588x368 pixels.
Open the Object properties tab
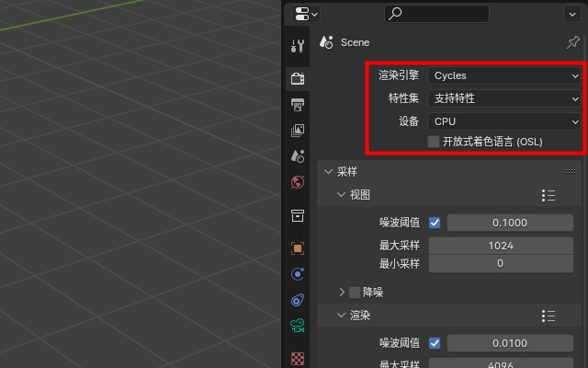click(298, 248)
